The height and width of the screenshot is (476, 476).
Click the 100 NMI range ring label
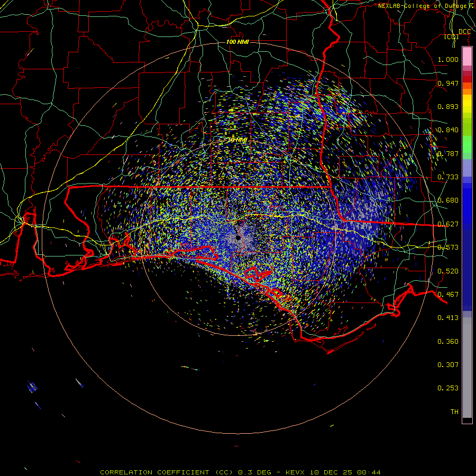coord(237,42)
